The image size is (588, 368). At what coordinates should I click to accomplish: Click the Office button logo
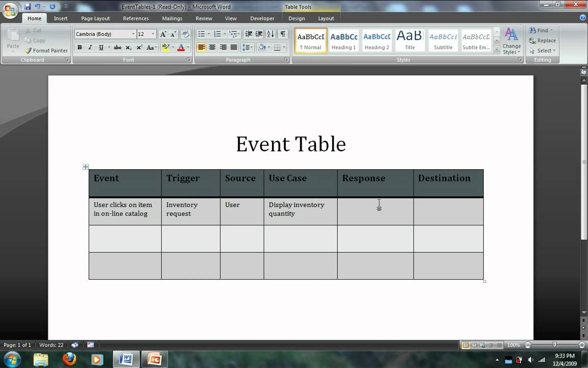click(x=10, y=10)
